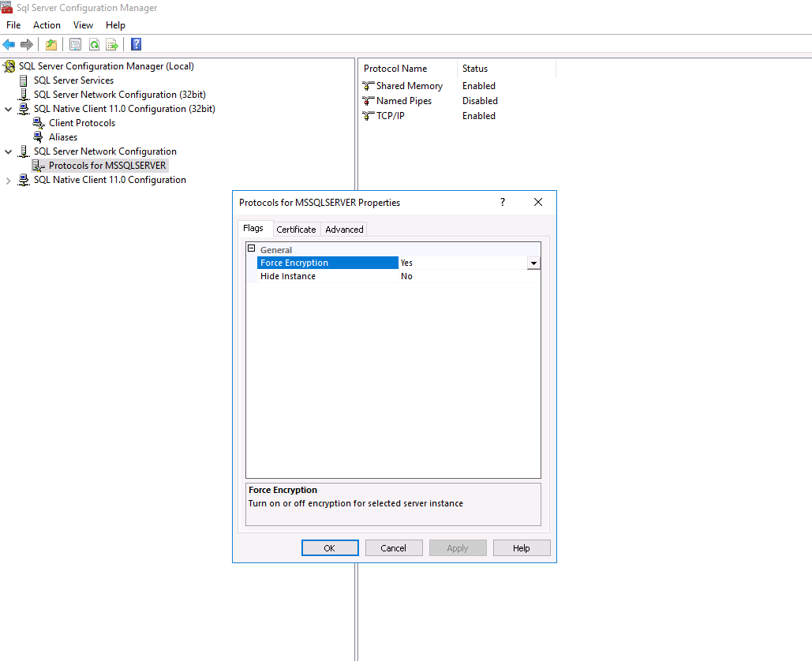Click the Hide Instance value No

pos(406,276)
